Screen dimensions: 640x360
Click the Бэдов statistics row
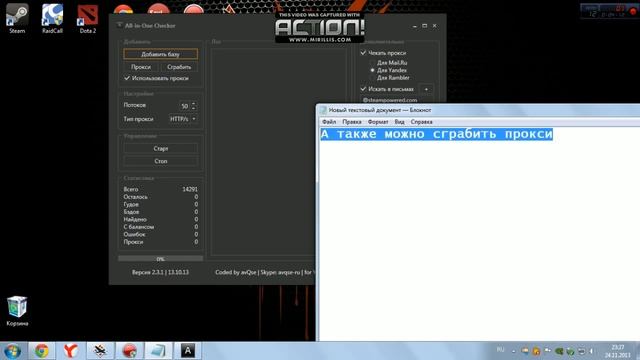160,212
